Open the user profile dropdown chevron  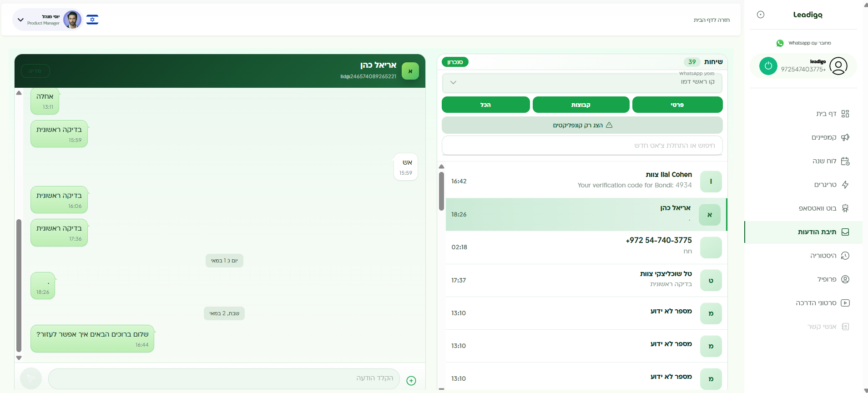[20, 20]
